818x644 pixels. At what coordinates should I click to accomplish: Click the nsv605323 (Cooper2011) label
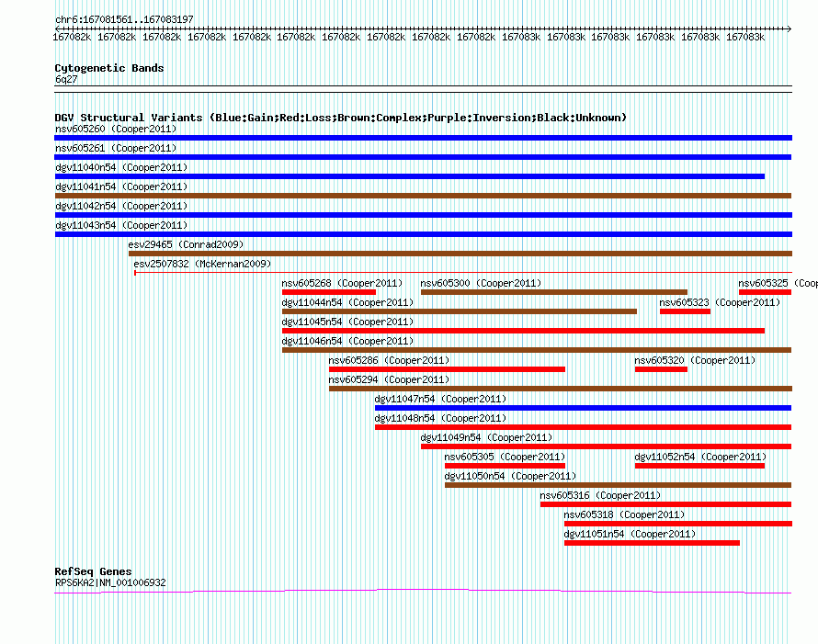tap(720, 302)
